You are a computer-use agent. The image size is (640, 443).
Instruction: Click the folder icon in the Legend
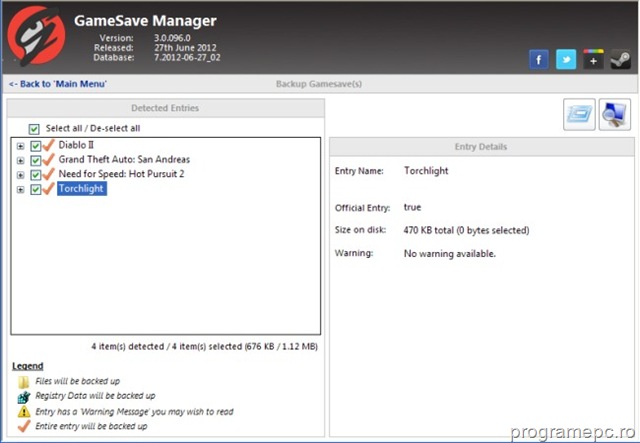pyautogui.click(x=24, y=382)
